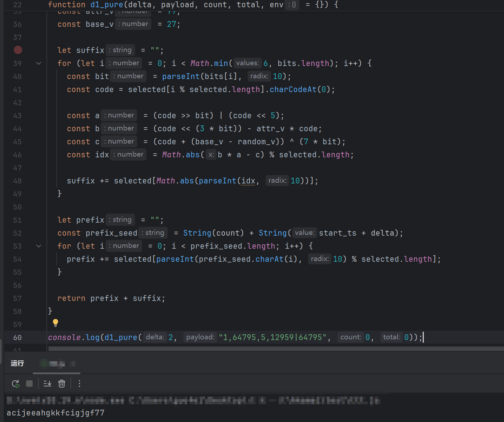Click the return prefix + suffix statement
This screenshot has width=504, height=422.
click(111, 298)
